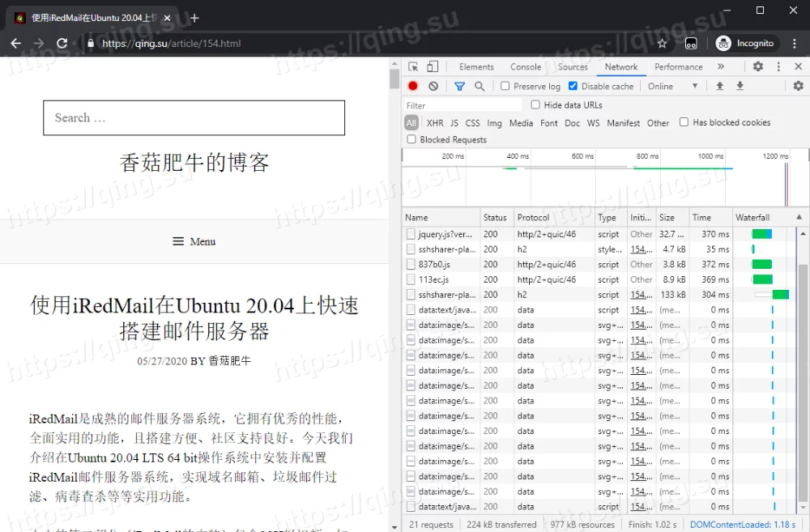Click the file icon of the 113ec.js row

[x=411, y=279]
